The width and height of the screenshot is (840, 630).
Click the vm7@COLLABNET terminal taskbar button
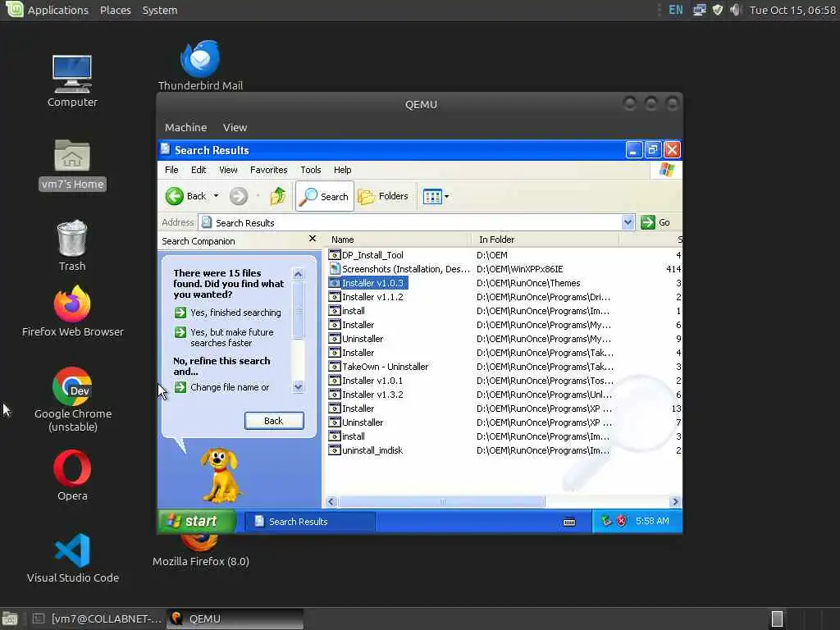tap(97, 619)
